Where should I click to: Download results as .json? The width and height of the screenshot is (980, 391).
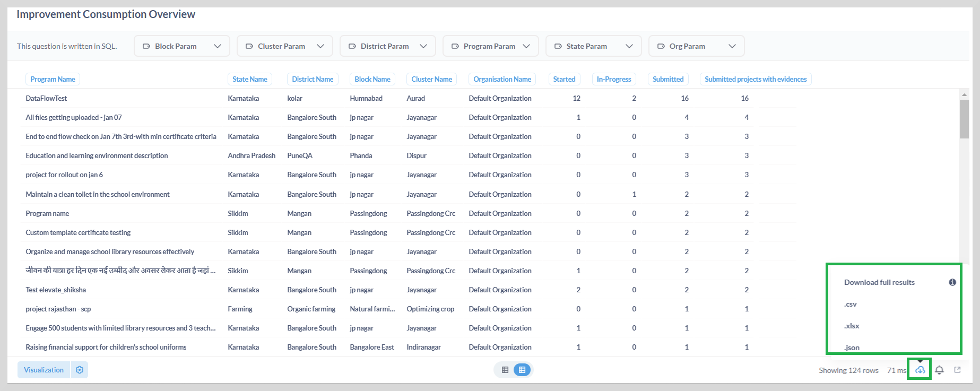(x=852, y=347)
